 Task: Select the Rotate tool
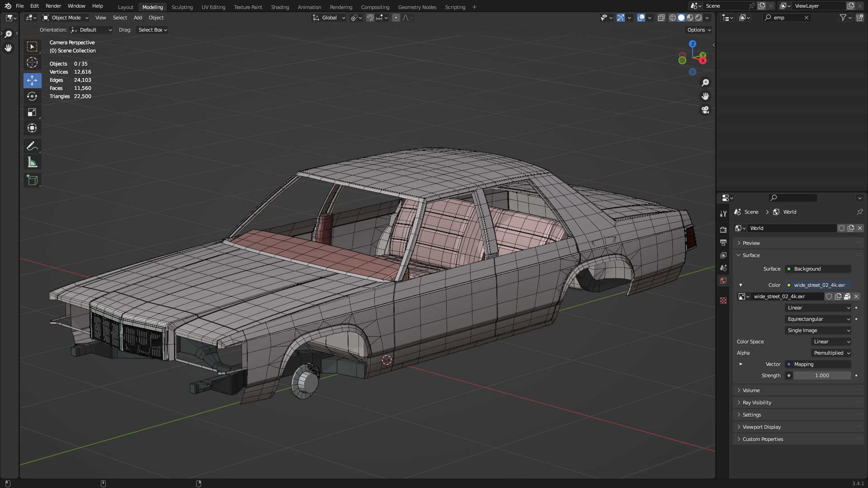(x=32, y=96)
